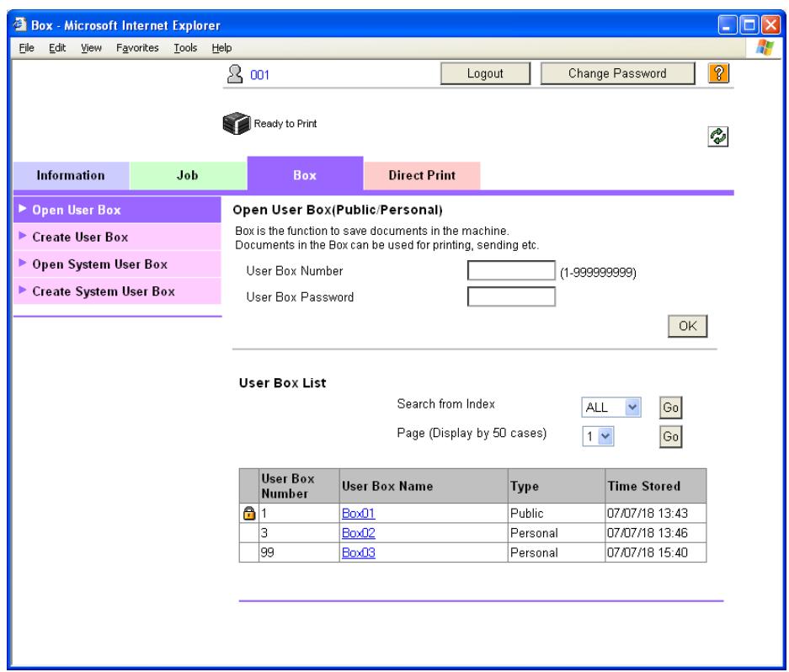Click the lock icon beside Box01
The image size is (789, 672).
[248, 513]
